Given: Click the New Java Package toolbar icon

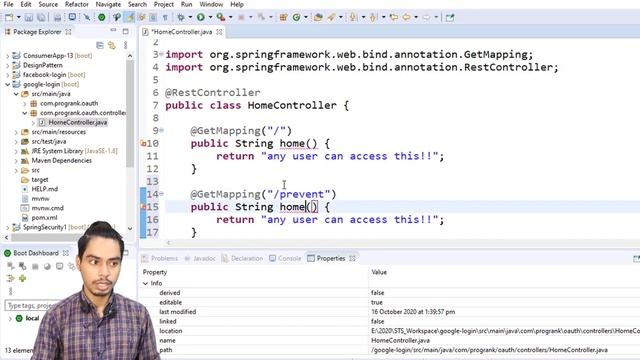Looking at the screenshot, I should 283,18.
